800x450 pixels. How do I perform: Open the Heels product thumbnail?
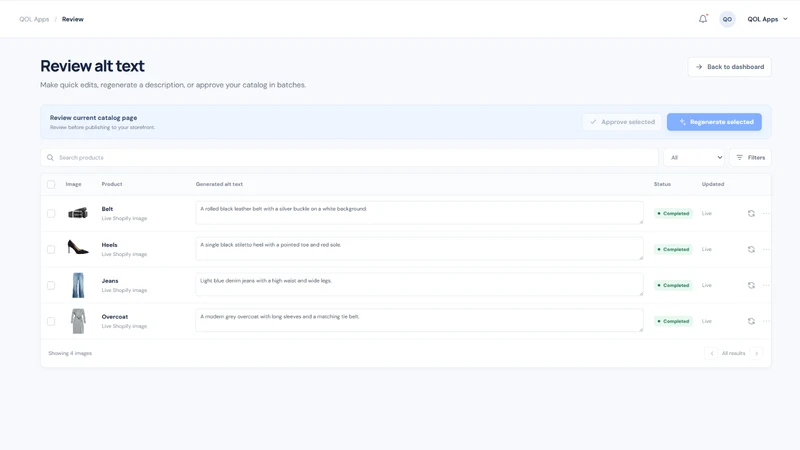tap(78, 248)
